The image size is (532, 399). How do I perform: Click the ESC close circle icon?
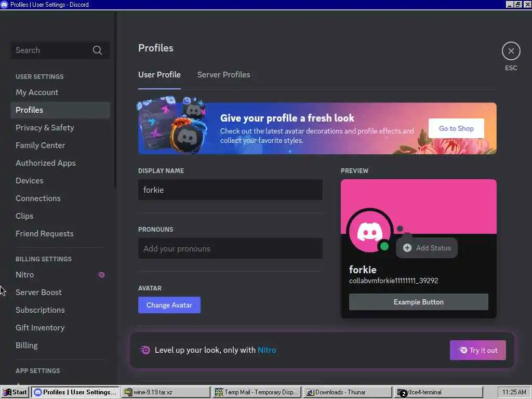511,51
